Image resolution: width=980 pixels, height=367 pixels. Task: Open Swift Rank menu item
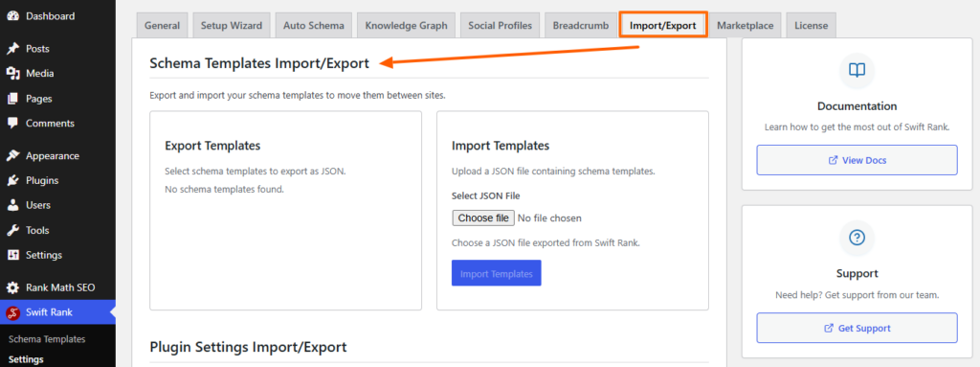pos(57,312)
